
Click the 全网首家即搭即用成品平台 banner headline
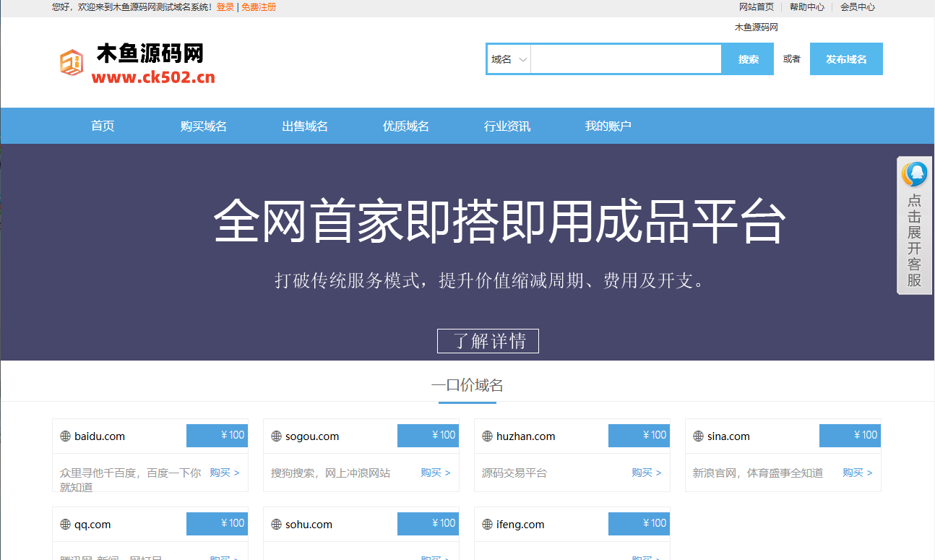coord(499,223)
